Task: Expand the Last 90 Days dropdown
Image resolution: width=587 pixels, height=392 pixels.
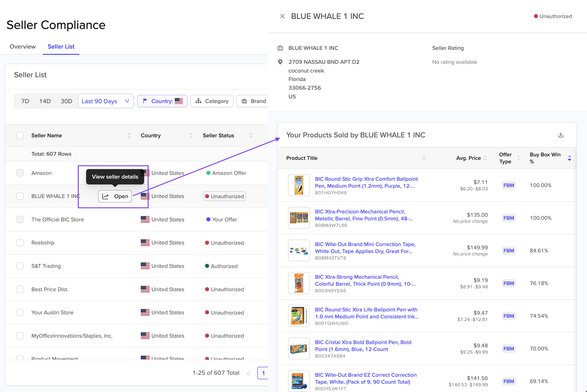Action: [x=105, y=101]
